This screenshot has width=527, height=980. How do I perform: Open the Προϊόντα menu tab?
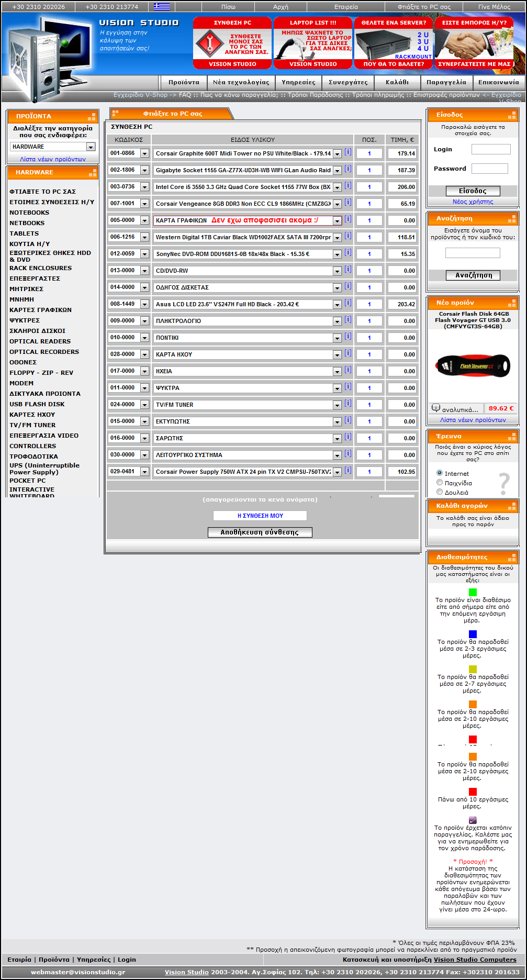point(184,82)
